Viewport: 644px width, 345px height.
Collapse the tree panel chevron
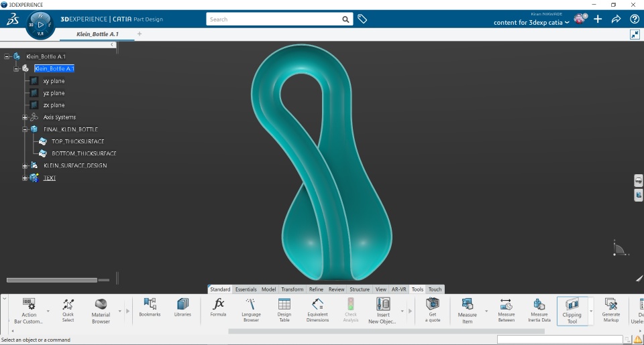tap(112, 45)
